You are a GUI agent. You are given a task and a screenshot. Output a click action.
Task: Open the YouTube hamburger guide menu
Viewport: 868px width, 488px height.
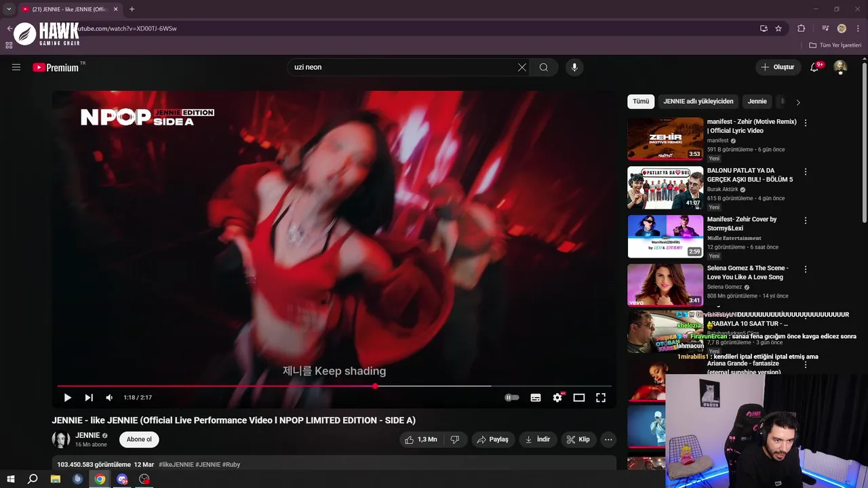point(16,67)
